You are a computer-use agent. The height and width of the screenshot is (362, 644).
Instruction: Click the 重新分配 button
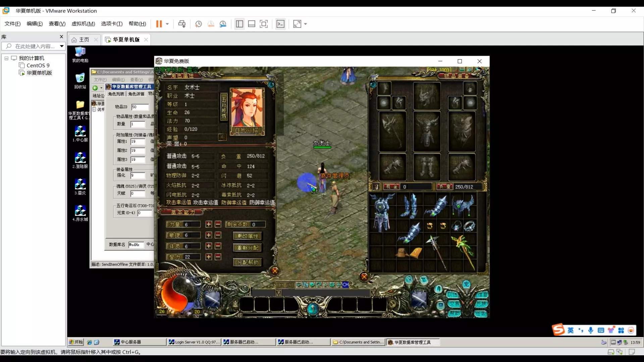[x=248, y=248]
